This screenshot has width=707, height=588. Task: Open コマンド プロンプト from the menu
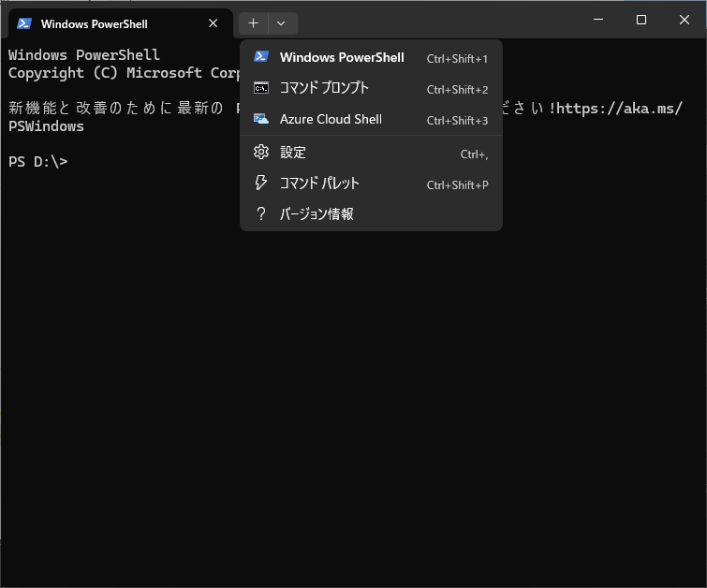pos(371,88)
